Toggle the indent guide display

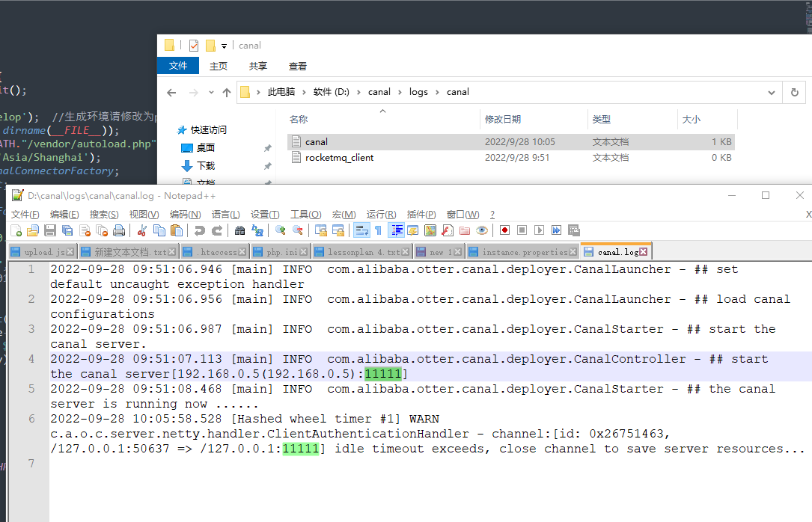[396, 231]
